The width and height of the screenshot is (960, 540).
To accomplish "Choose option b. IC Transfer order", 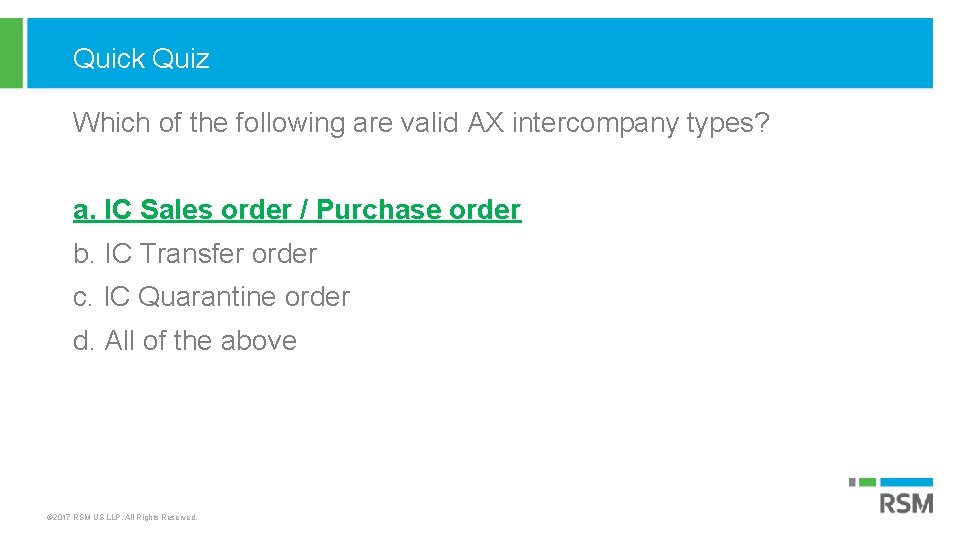I will 195,253.
